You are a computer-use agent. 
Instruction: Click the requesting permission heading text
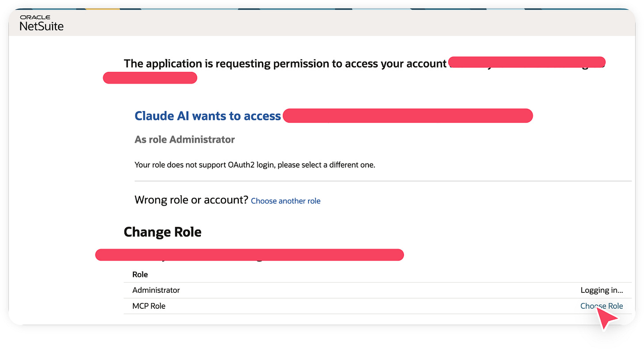point(285,64)
